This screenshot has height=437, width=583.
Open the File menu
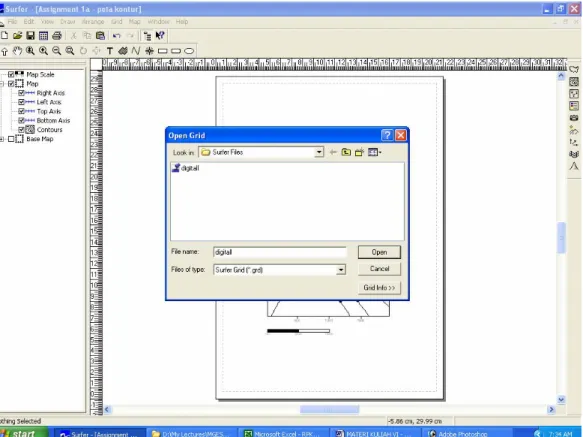(x=12, y=22)
